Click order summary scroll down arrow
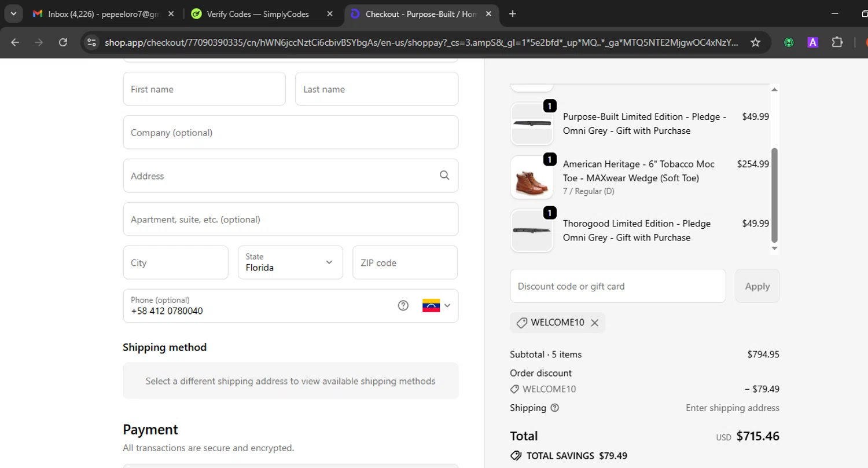The image size is (868, 468). click(774, 248)
